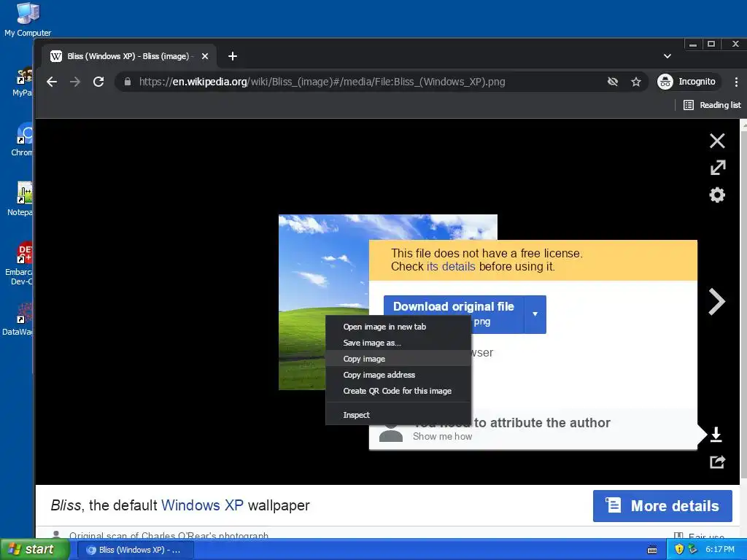Screen dimensions: 747x560
Task: Enter fullscreen with the diagonal arrows icon
Action: coord(718,168)
